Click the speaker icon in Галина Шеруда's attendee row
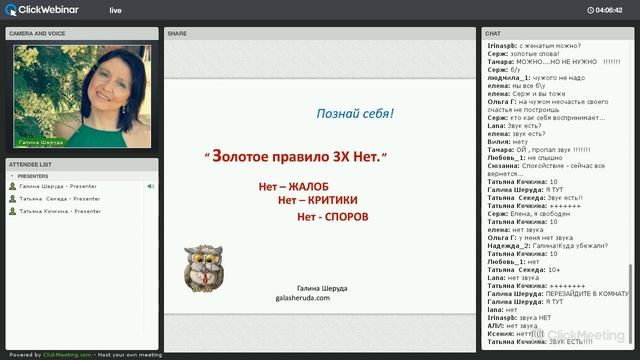This screenshot has height=360, width=640. point(150,186)
